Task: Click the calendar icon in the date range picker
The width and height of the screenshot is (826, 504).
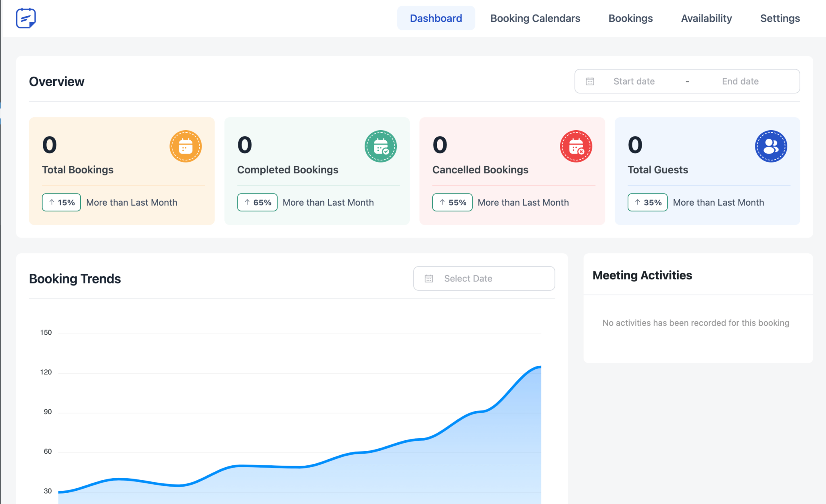Action: [590, 81]
